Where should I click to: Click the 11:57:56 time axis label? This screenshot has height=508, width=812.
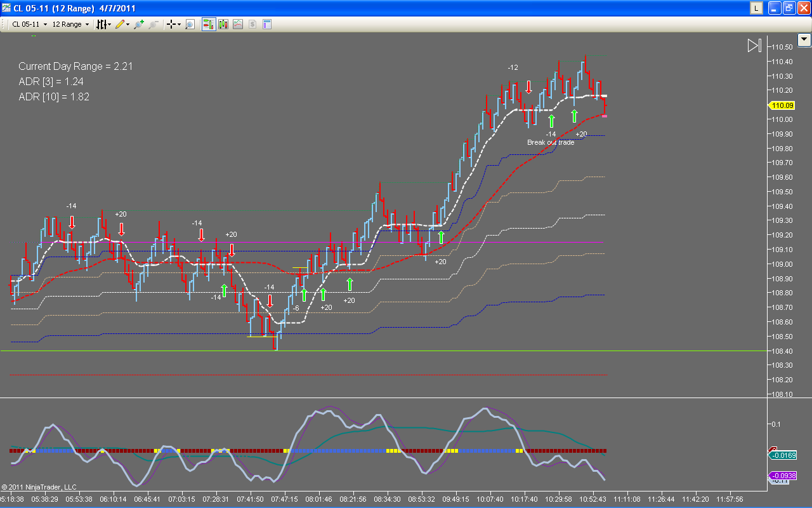point(730,499)
